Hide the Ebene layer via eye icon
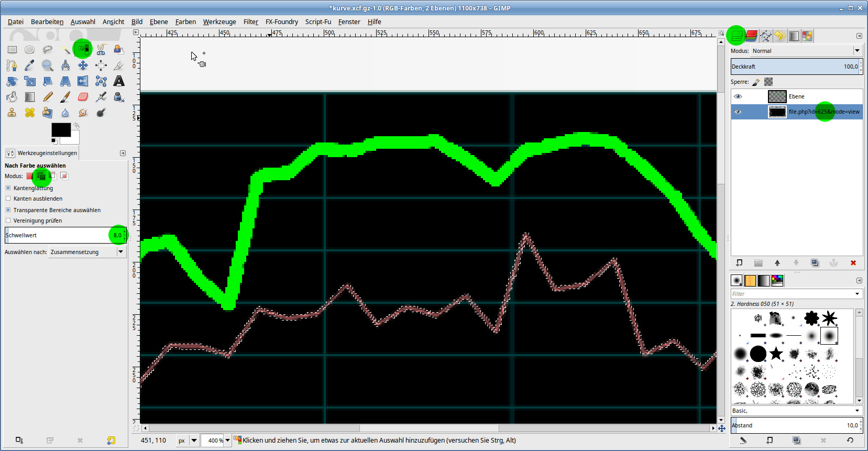Viewport: 868px width, 451px height. pyautogui.click(x=738, y=96)
